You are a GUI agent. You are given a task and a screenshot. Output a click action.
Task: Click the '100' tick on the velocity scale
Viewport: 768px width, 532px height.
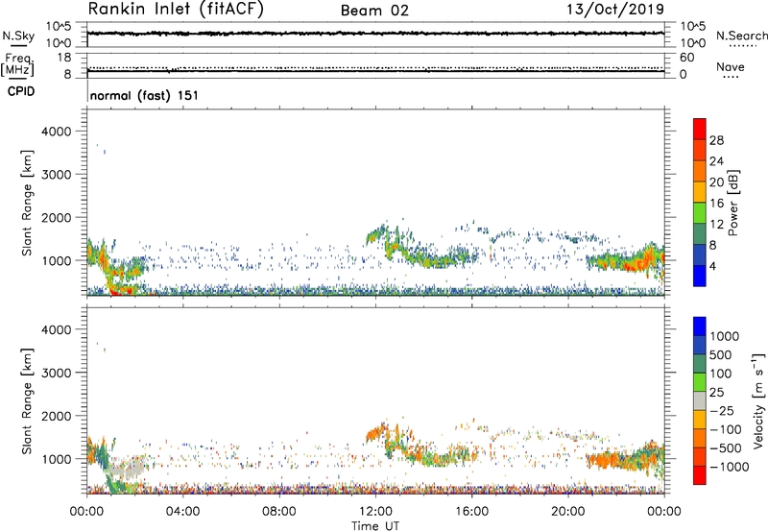(x=721, y=374)
